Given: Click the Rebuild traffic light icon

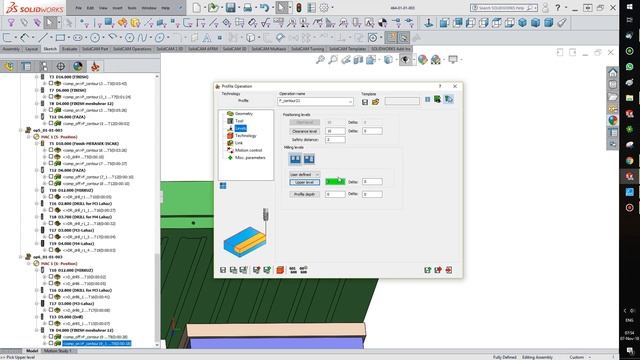Looking at the screenshot, I should coord(299,7).
